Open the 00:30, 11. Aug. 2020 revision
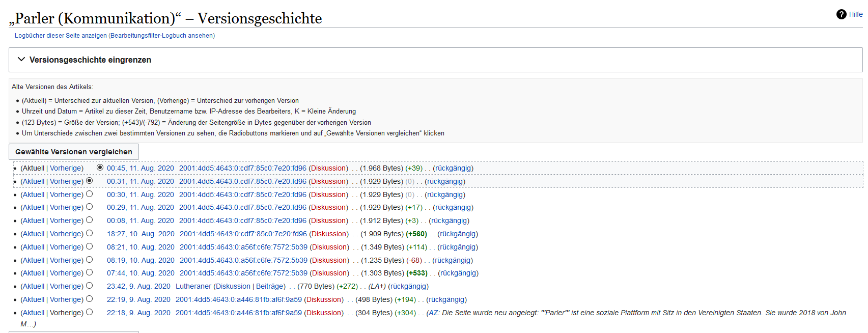The width and height of the screenshot is (868, 333). click(141, 195)
